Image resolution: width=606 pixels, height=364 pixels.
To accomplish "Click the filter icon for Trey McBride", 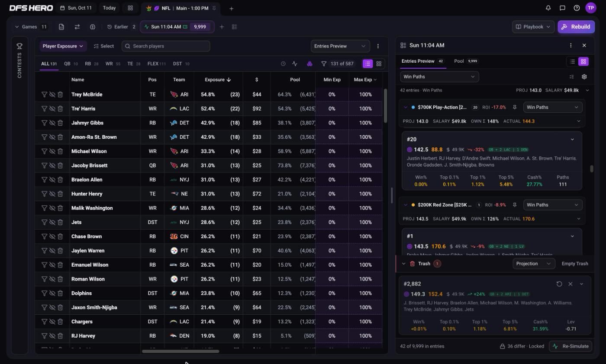I will [x=44, y=94].
